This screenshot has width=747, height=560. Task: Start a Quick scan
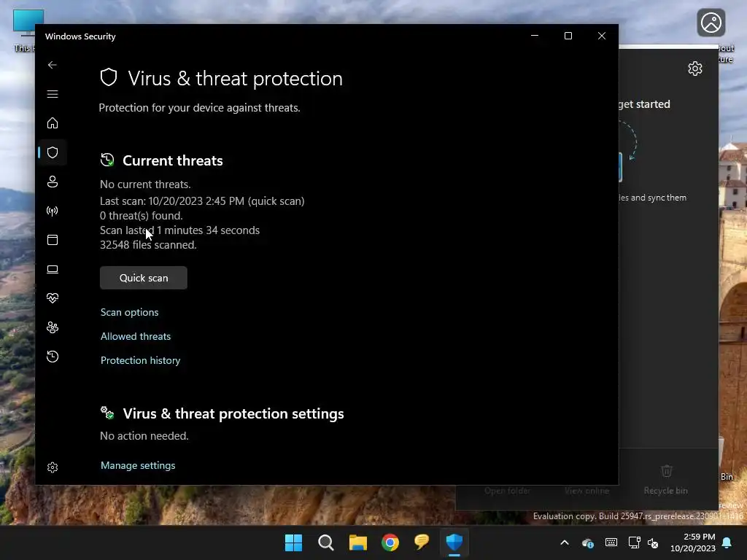pyautogui.click(x=144, y=278)
